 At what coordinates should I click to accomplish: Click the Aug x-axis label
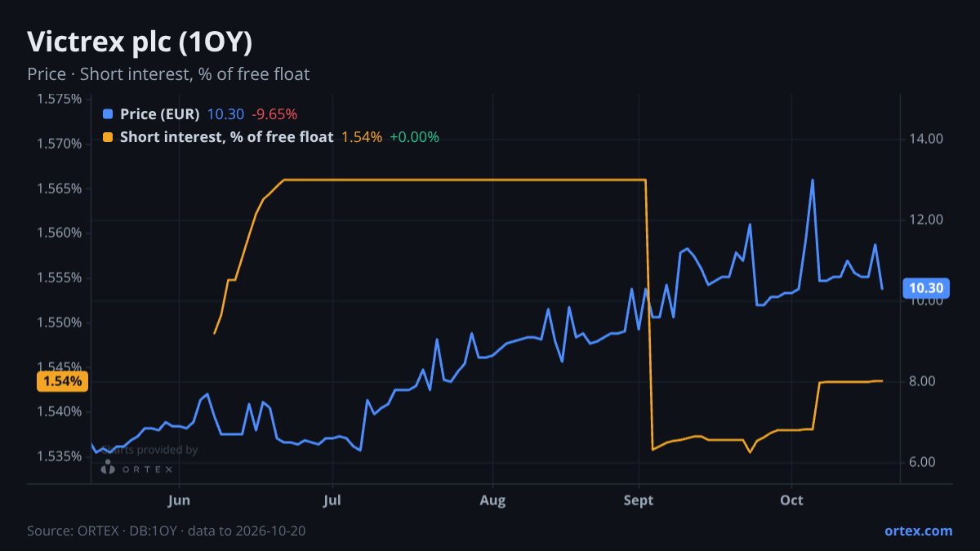click(492, 500)
